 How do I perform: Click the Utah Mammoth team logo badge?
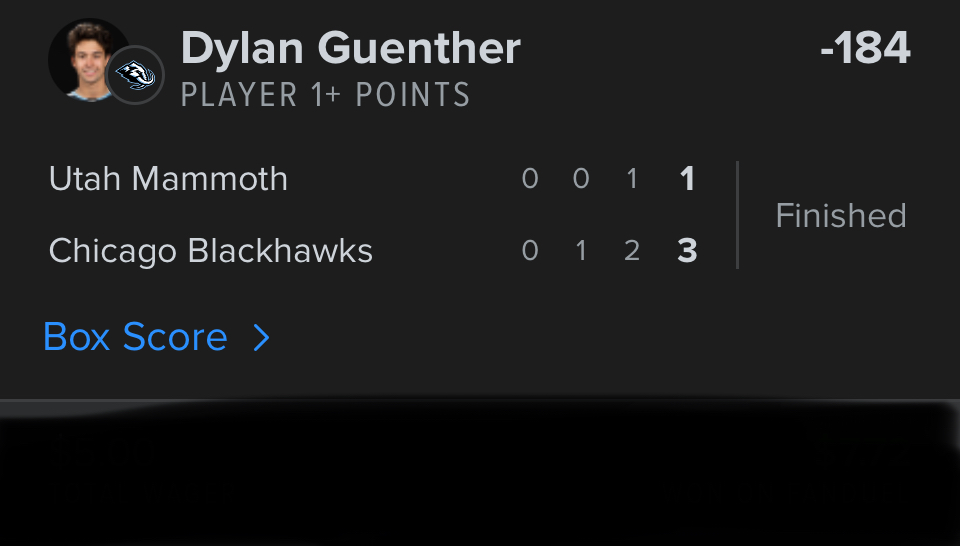pos(135,74)
